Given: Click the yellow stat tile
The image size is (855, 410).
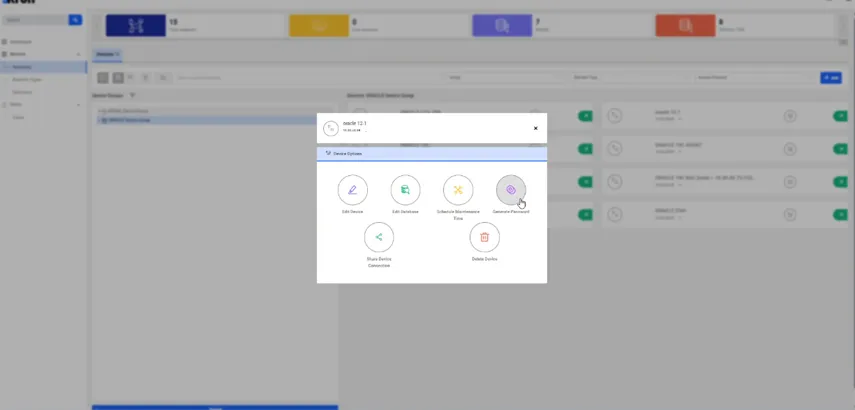Looking at the screenshot, I should [319, 26].
